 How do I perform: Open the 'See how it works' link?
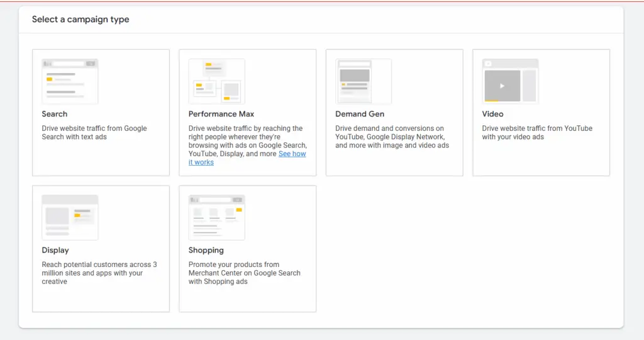pyautogui.click(x=292, y=154)
